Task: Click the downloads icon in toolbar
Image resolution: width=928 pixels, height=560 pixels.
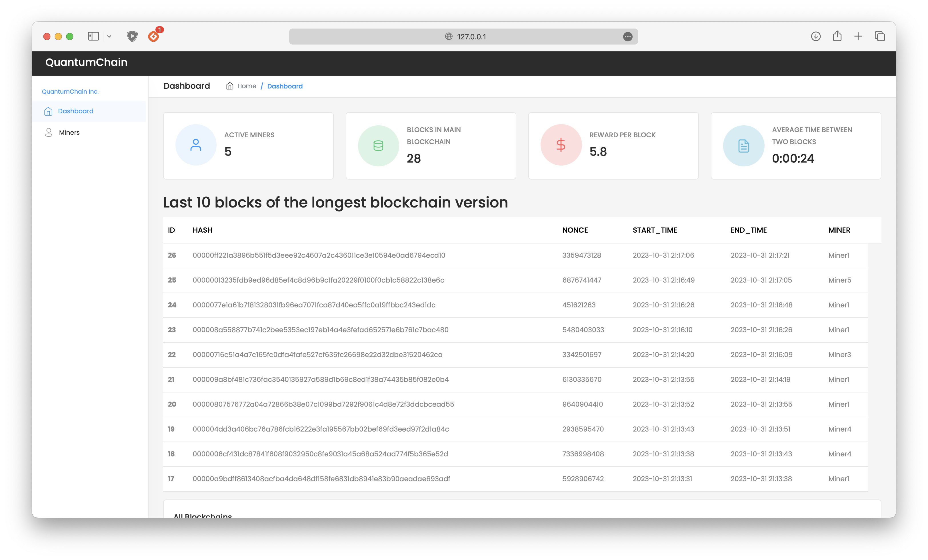Action: 815,36
